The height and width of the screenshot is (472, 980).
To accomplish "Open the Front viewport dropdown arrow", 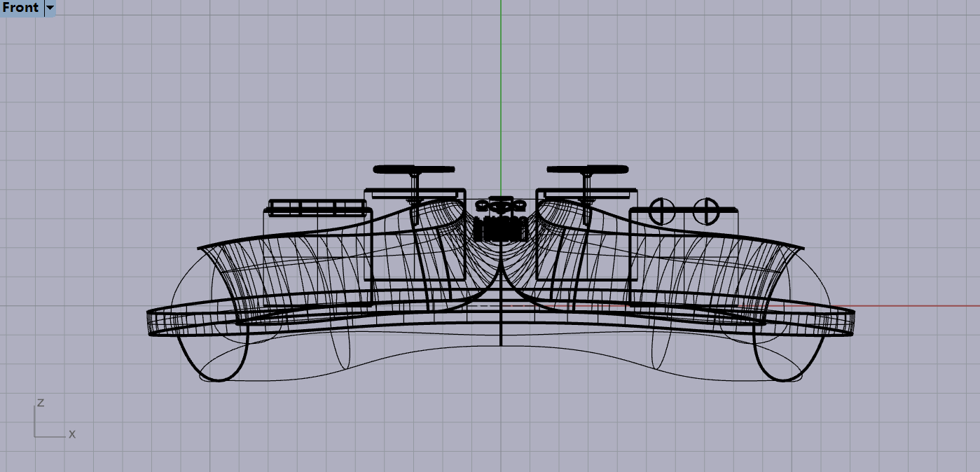I will click(50, 8).
